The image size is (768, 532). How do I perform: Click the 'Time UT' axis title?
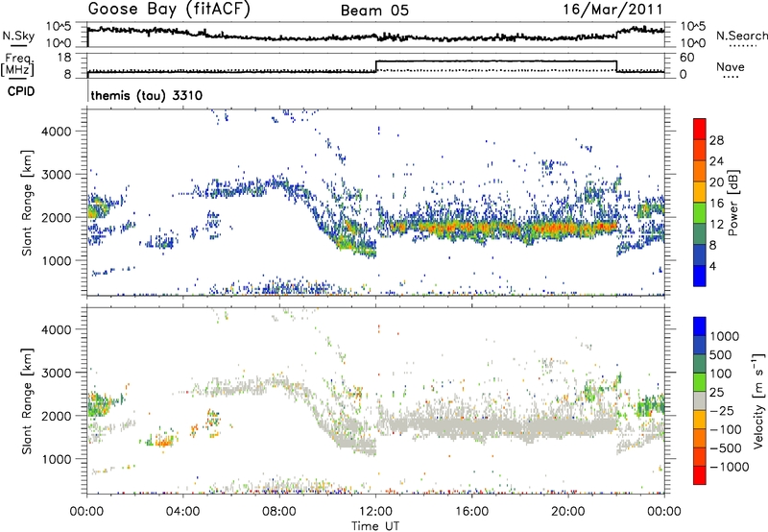[x=375, y=526]
